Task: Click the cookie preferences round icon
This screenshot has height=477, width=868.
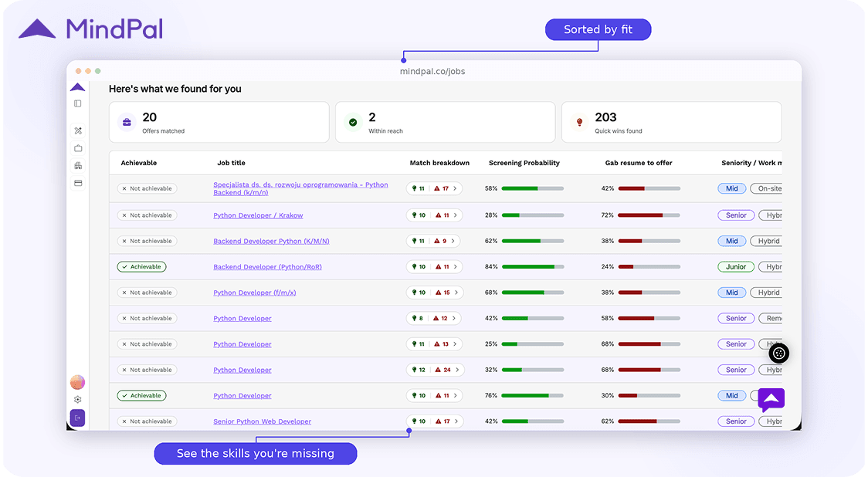Action: [779, 353]
